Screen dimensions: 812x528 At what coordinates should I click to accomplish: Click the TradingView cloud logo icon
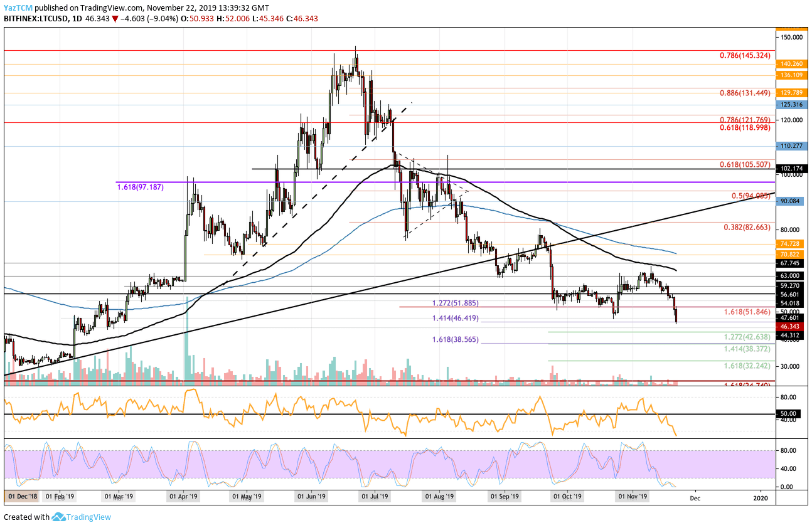[59, 517]
